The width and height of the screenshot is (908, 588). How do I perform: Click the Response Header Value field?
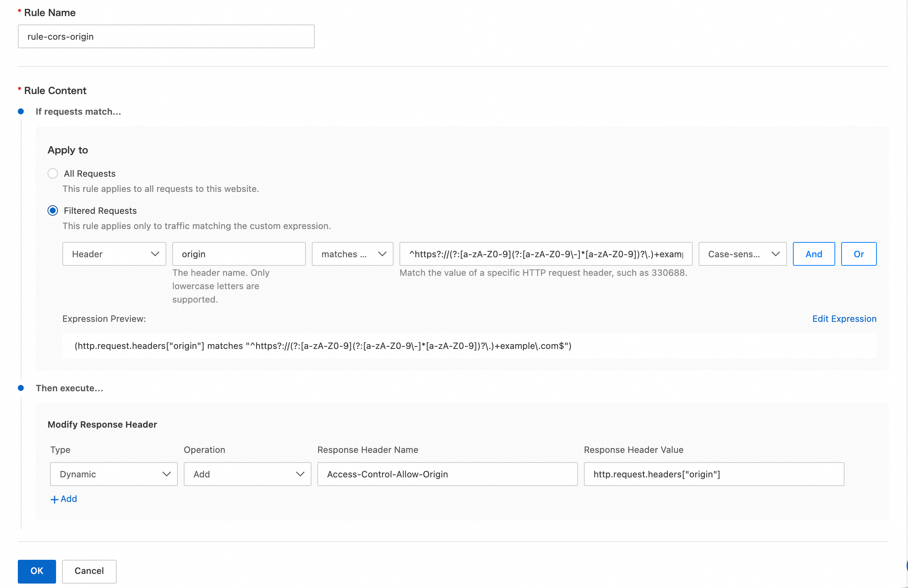click(713, 474)
